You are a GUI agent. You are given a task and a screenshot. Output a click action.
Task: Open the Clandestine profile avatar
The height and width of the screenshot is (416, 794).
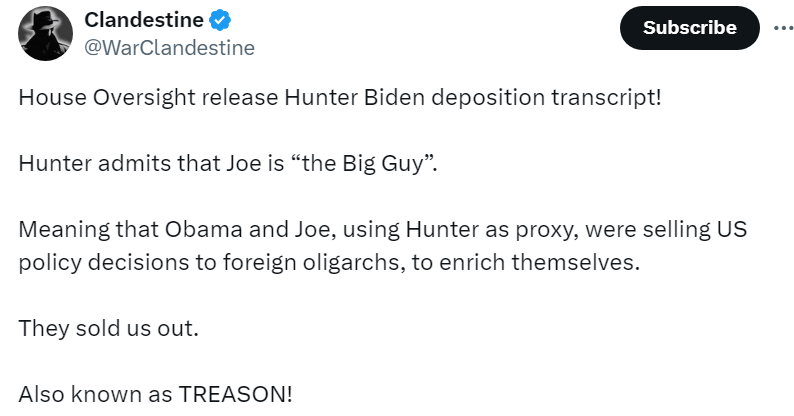45,33
